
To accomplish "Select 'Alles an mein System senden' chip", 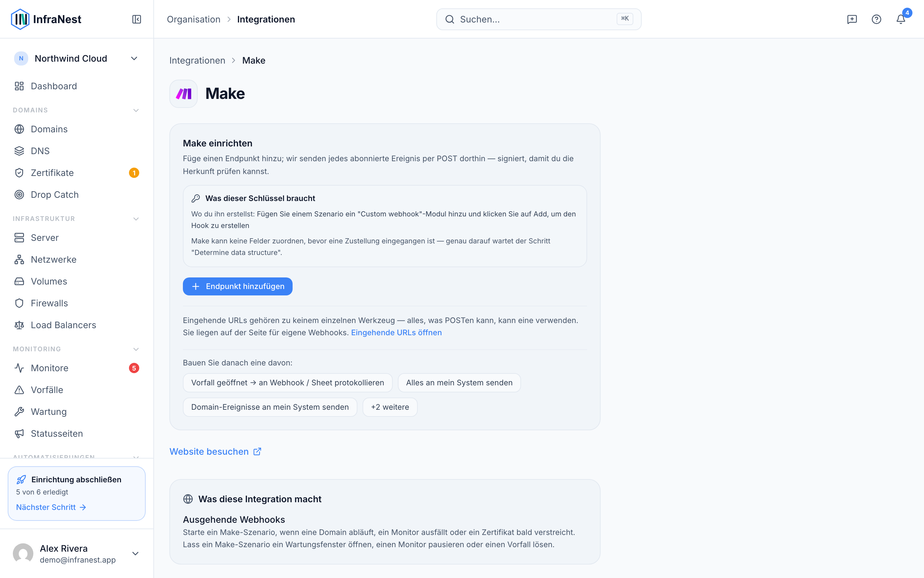I will [459, 383].
